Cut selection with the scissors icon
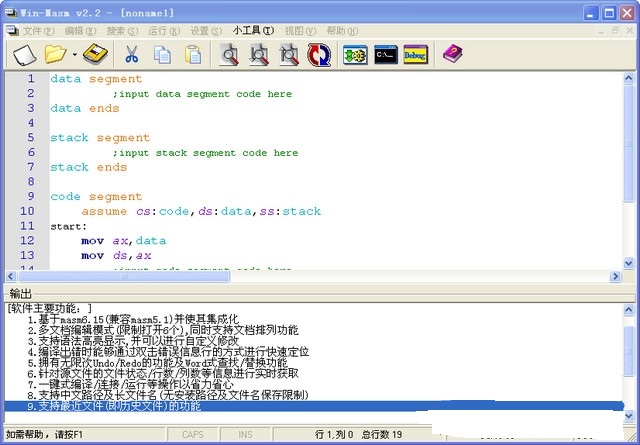The height and width of the screenshot is (445, 640). [131, 55]
